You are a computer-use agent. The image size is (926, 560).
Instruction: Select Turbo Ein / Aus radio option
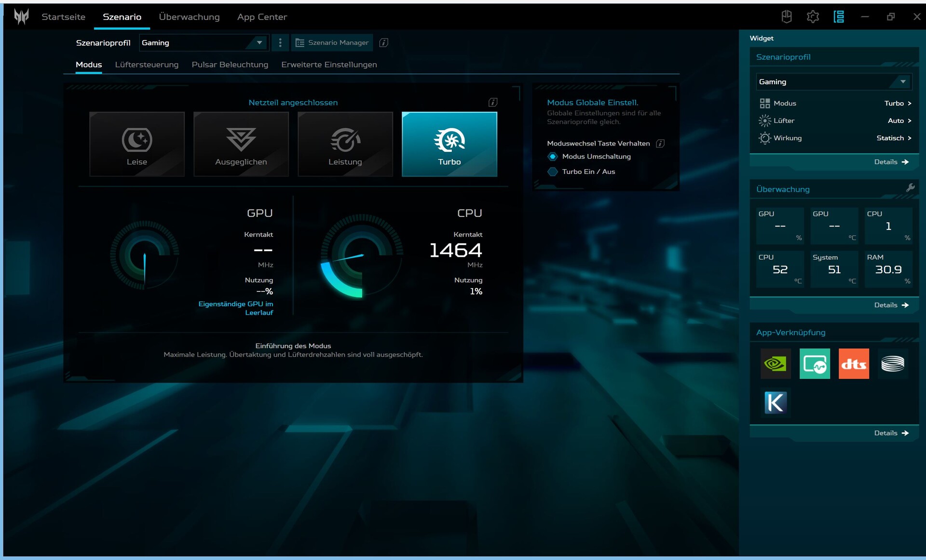(x=553, y=172)
